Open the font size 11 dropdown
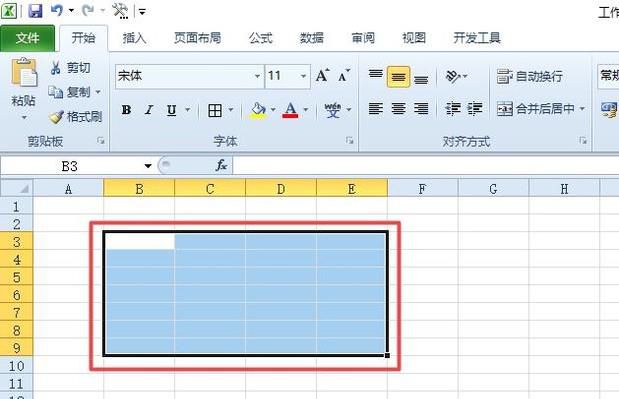 tap(304, 76)
